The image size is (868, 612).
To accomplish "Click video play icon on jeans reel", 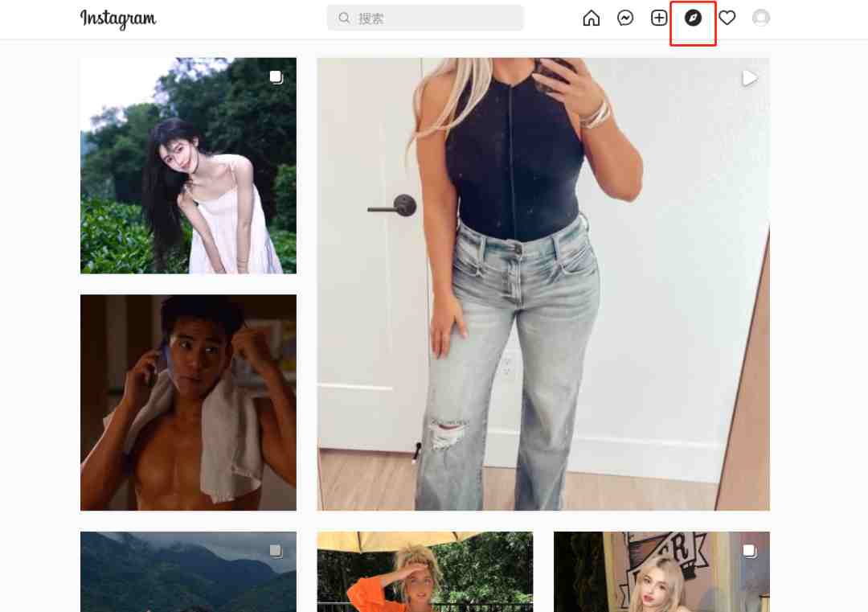I will tap(749, 78).
